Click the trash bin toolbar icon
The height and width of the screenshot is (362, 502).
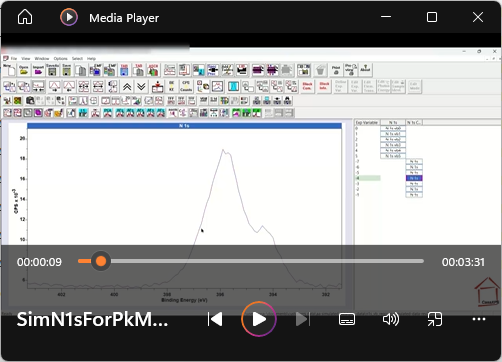pyautogui.click(x=320, y=70)
